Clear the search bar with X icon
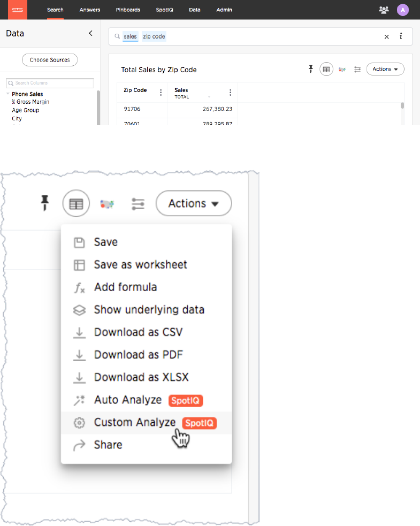The image size is (420, 526). (386, 36)
